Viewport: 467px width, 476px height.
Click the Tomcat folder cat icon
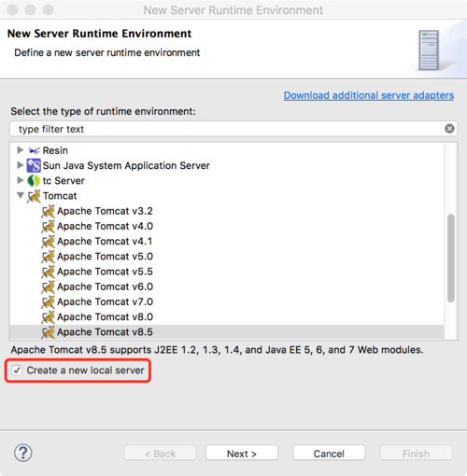[34, 196]
